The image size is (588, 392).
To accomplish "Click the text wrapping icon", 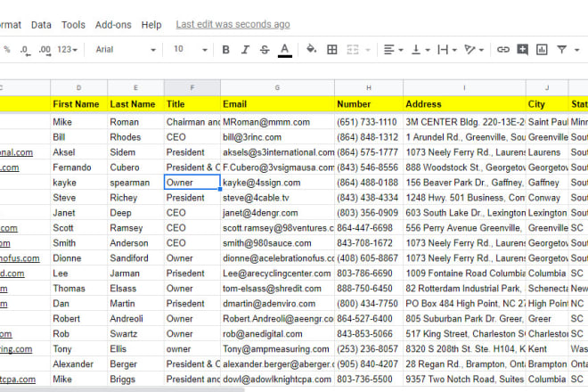I will pyautogui.click(x=443, y=50).
